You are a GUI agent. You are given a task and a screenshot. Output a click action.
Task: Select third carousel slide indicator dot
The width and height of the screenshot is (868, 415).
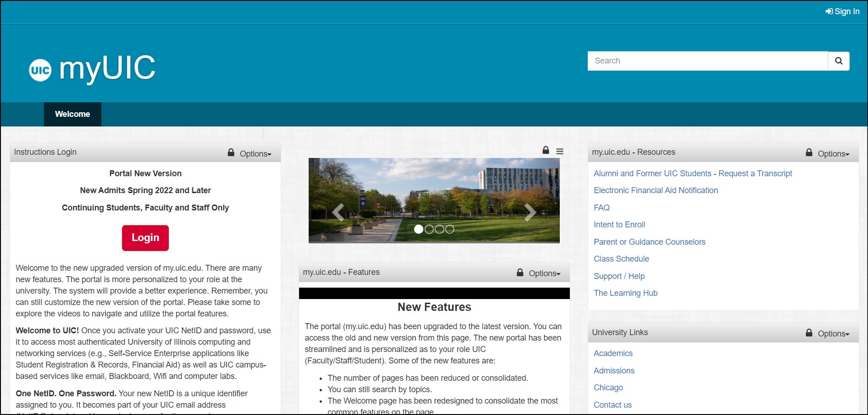[x=439, y=229]
